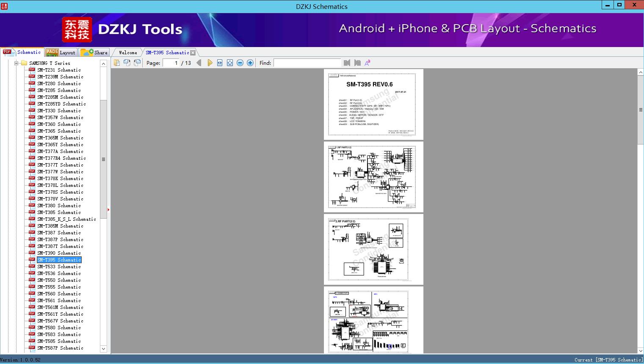
Task: Open SM-T231 Schematic in tree
Action: point(59,70)
